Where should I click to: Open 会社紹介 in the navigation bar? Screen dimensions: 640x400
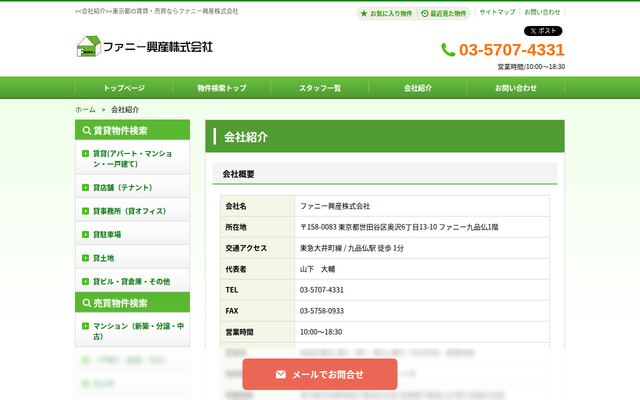[418, 88]
